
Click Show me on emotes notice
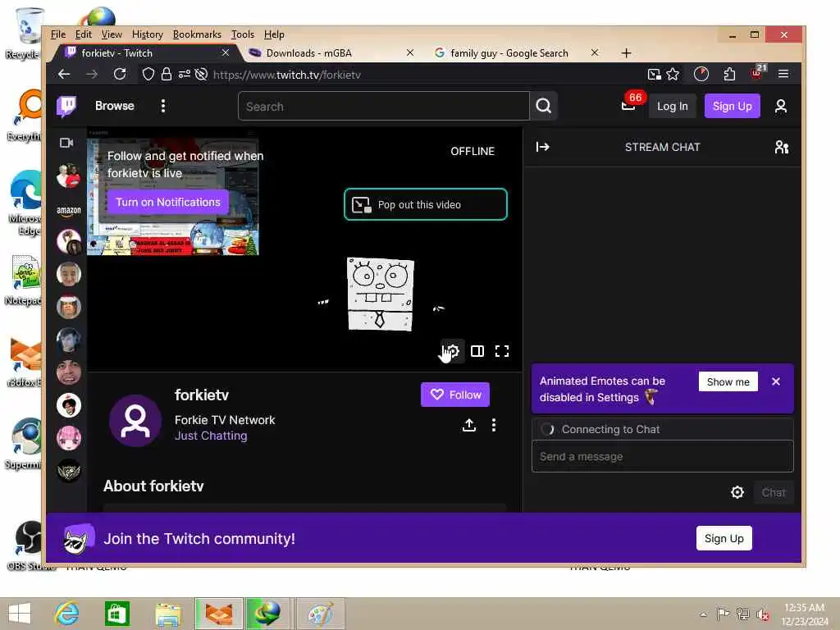point(728,381)
